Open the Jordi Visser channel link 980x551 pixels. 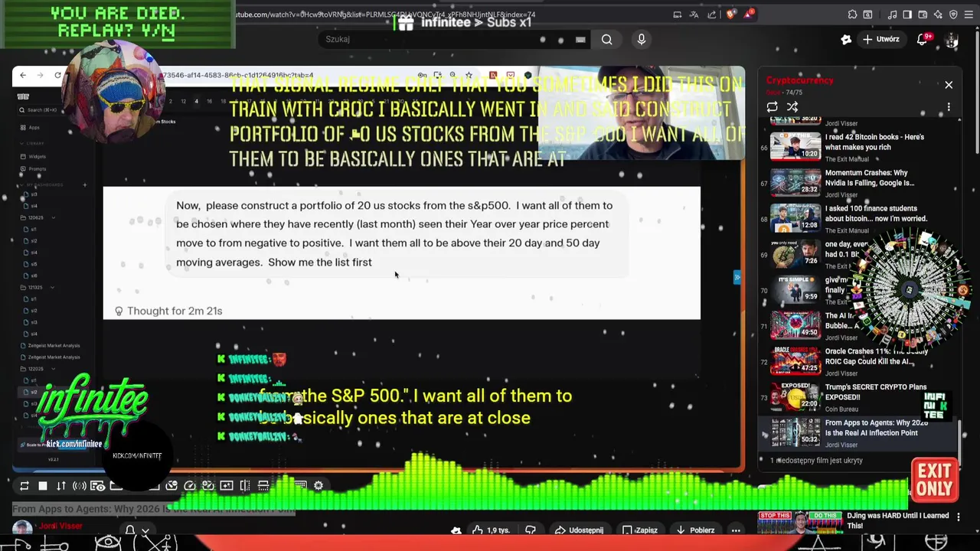coord(60,527)
